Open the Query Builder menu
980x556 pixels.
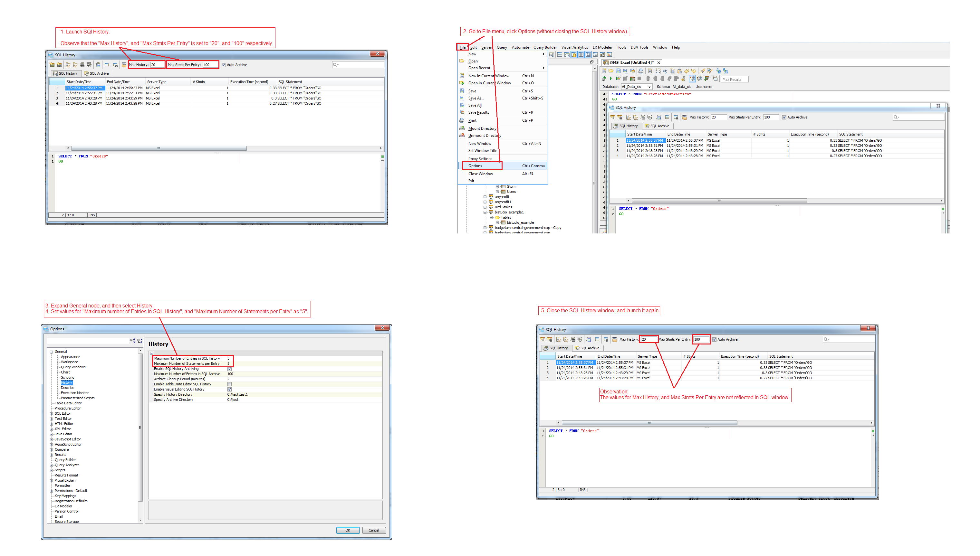(x=544, y=47)
